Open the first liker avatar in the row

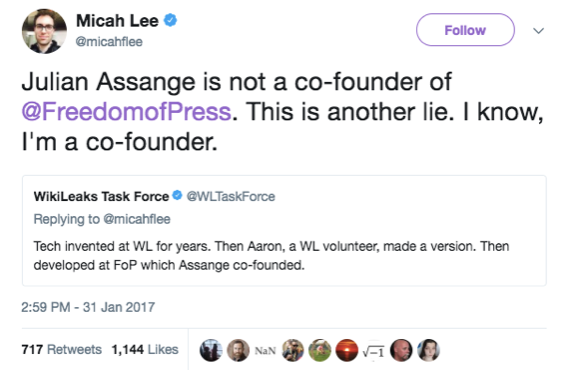pyautogui.click(x=211, y=350)
